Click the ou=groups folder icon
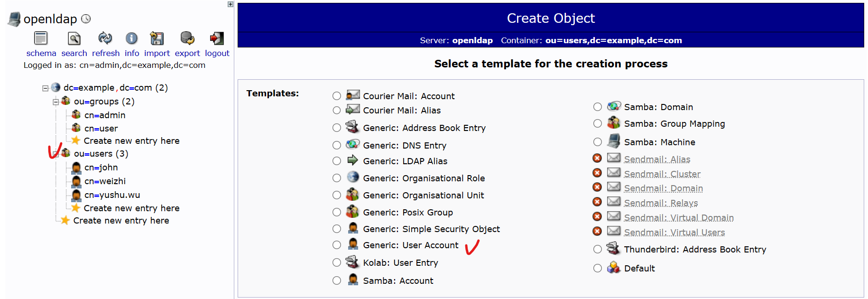Image resolution: width=868 pixels, height=299 pixels. pyautogui.click(x=66, y=101)
